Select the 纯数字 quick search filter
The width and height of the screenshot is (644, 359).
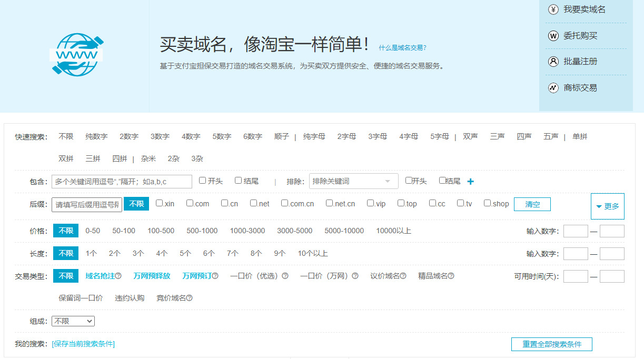[96, 137]
